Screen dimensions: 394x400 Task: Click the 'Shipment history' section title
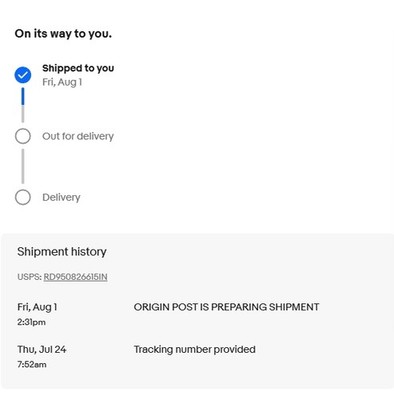coord(62,252)
